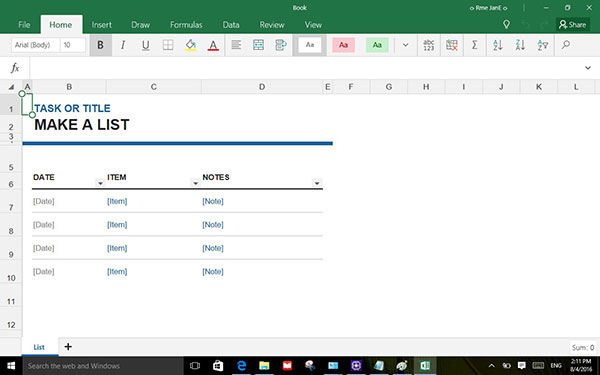
Task: Sort descending Z to A
Action: [x=520, y=45]
